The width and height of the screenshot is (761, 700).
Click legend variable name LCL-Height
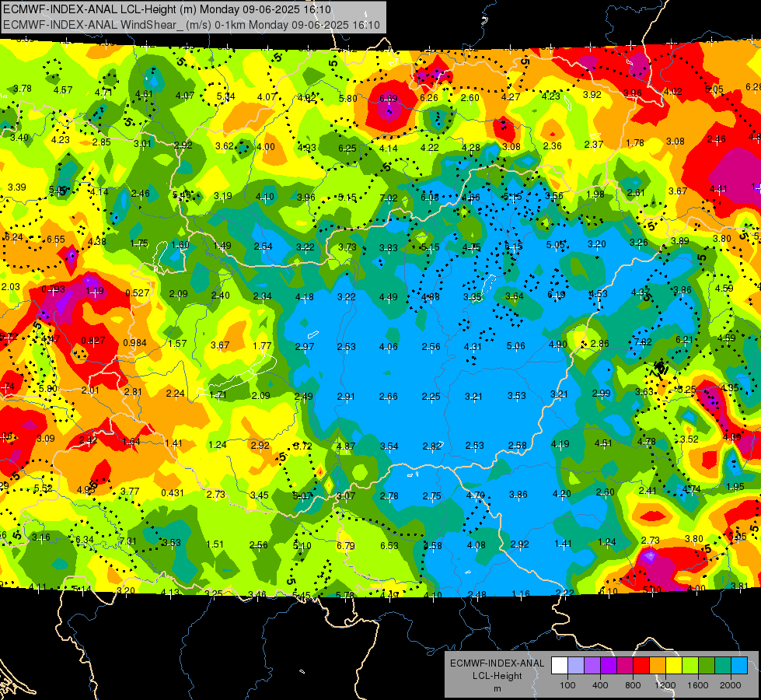[x=497, y=676]
